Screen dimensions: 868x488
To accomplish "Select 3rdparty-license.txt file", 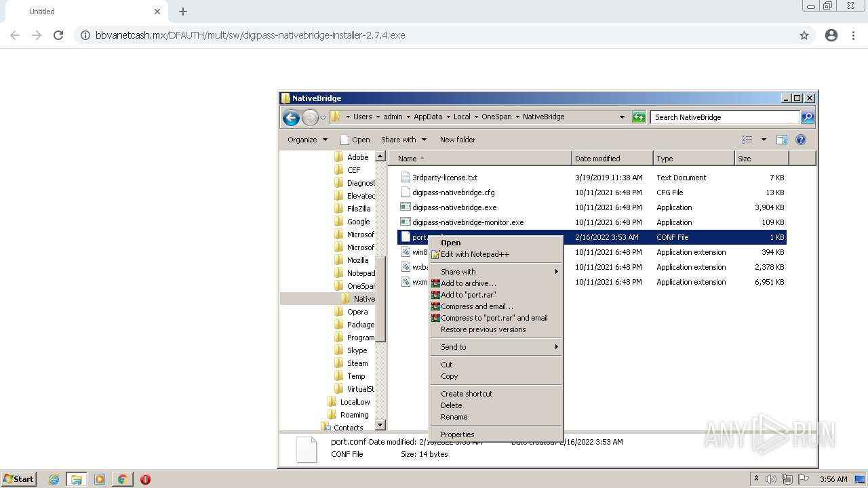I will tap(445, 178).
